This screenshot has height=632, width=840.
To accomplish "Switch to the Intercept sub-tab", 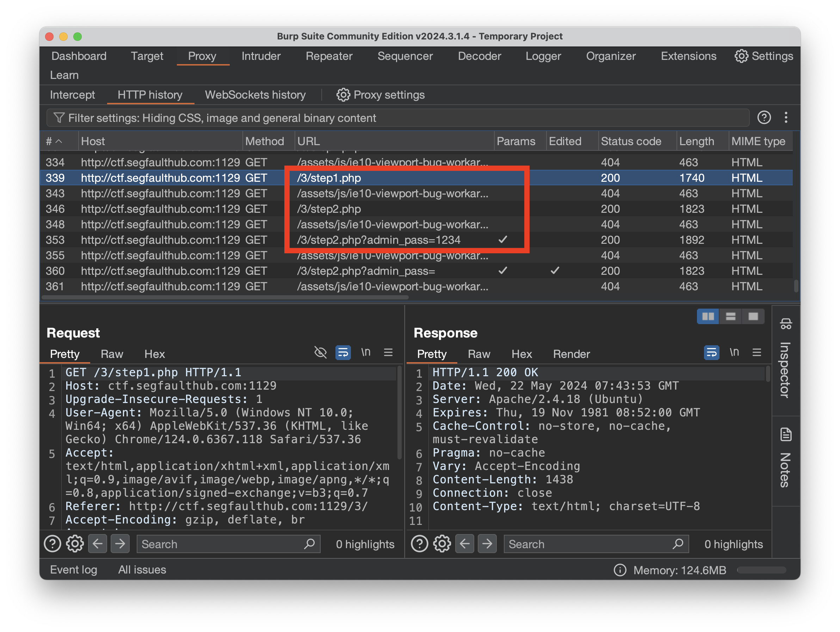I will coord(72,95).
